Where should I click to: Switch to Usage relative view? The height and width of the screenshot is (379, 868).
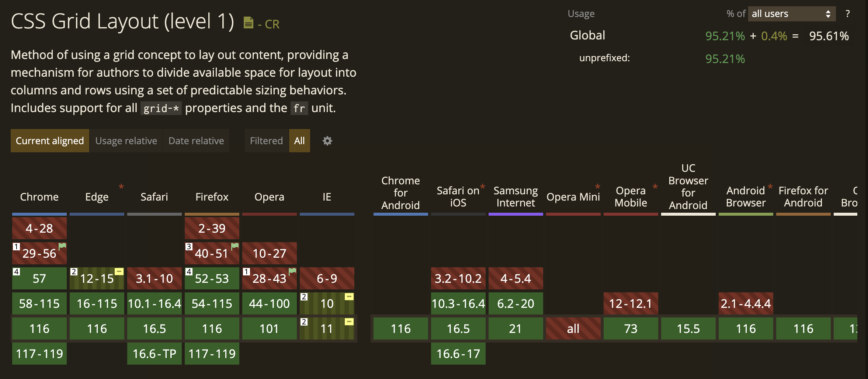pos(126,141)
